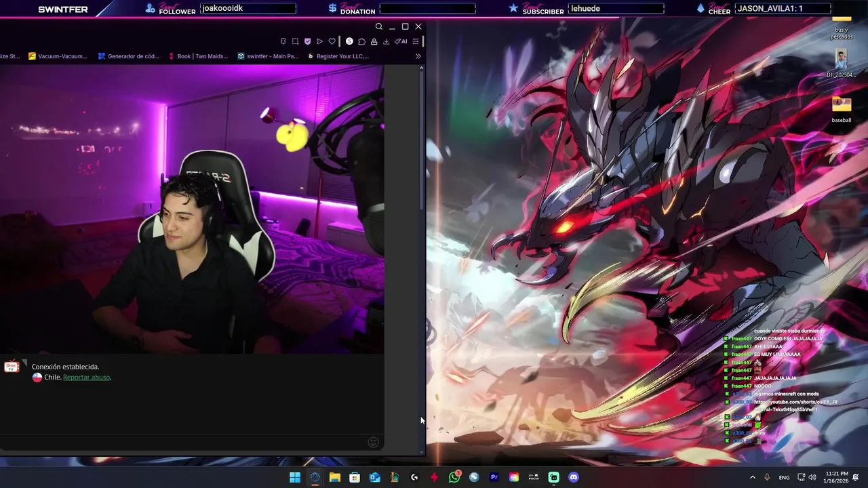This screenshot has width=868, height=488.
Task: Activate the snapshot capture selection icon
Action: point(295,41)
